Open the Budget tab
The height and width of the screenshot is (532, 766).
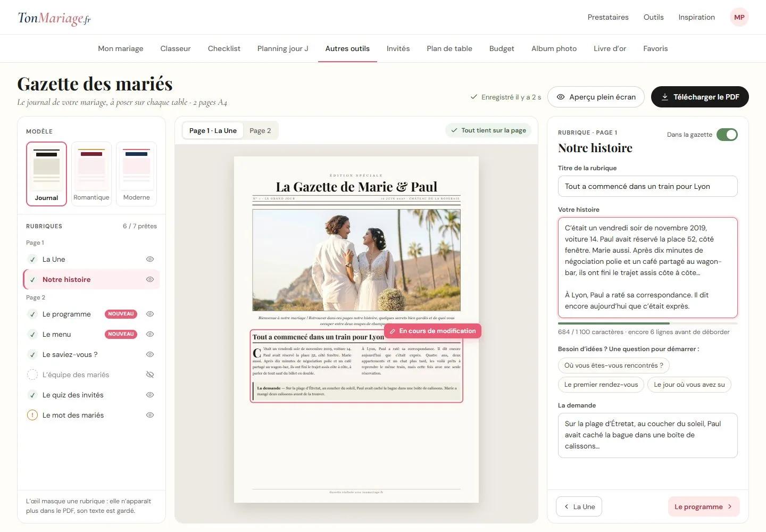click(502, 48)
